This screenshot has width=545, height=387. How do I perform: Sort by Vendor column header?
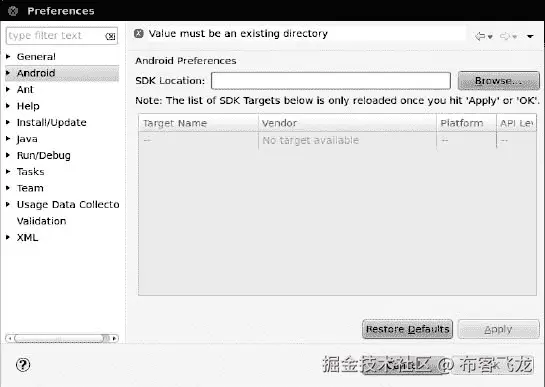coord(347,123)
